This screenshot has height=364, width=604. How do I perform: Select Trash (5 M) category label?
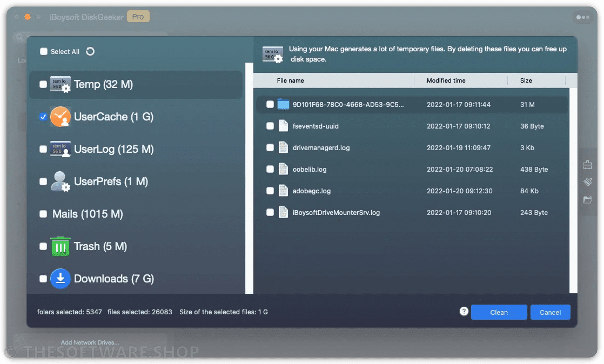pos(100,246)
